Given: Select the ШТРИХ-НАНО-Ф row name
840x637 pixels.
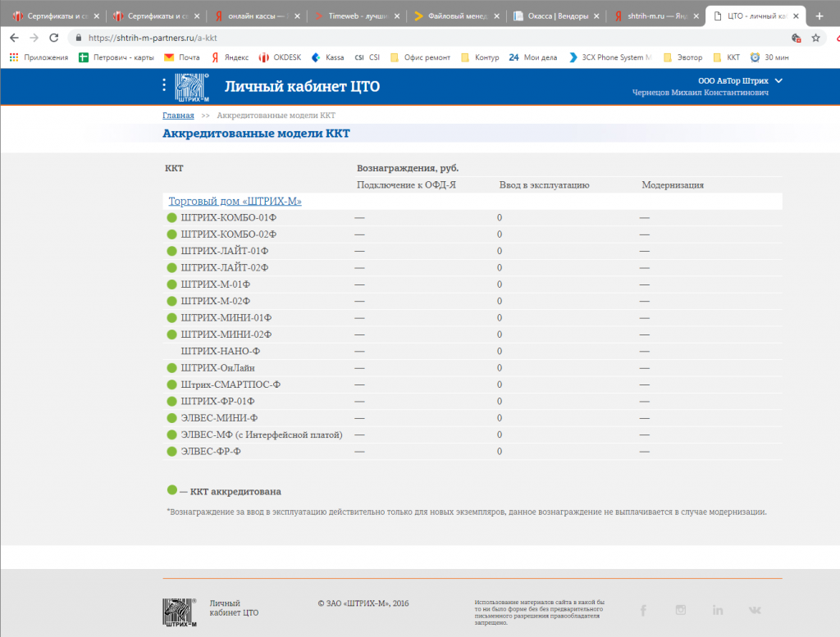Looking at the screenshot, I should (220, 351).
